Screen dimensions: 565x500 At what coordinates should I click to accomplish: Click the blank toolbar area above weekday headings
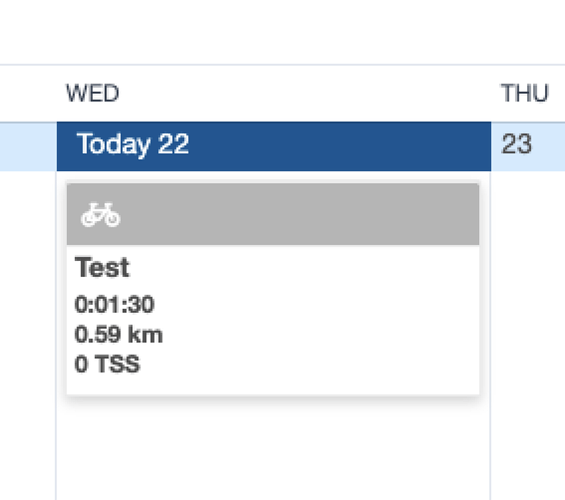[282, 32]
